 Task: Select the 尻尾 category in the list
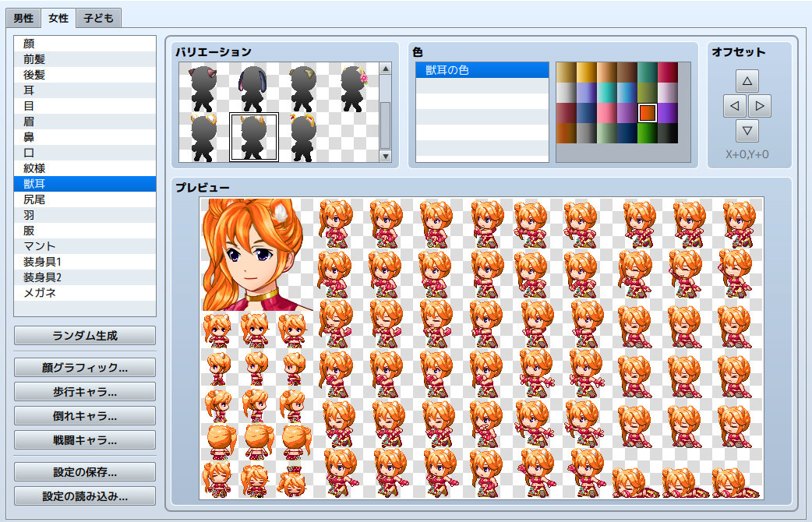click(x=84, y=199)
